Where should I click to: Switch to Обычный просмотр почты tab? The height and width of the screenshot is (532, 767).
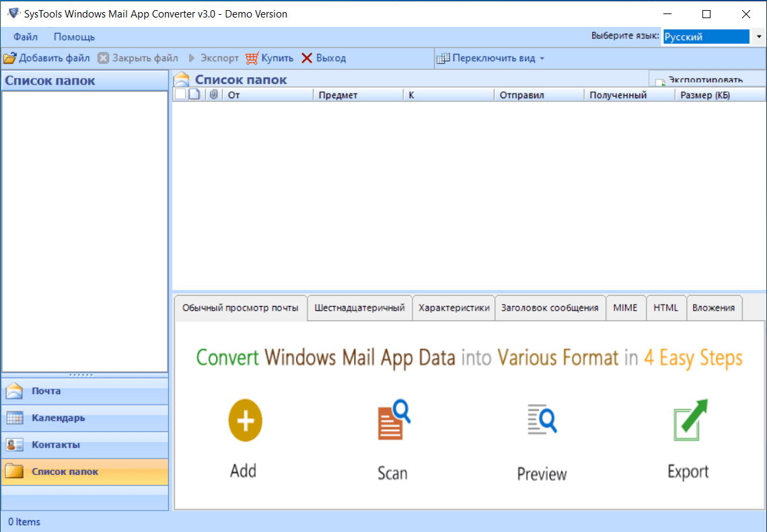pyautogui.click(x=241, y=308)
